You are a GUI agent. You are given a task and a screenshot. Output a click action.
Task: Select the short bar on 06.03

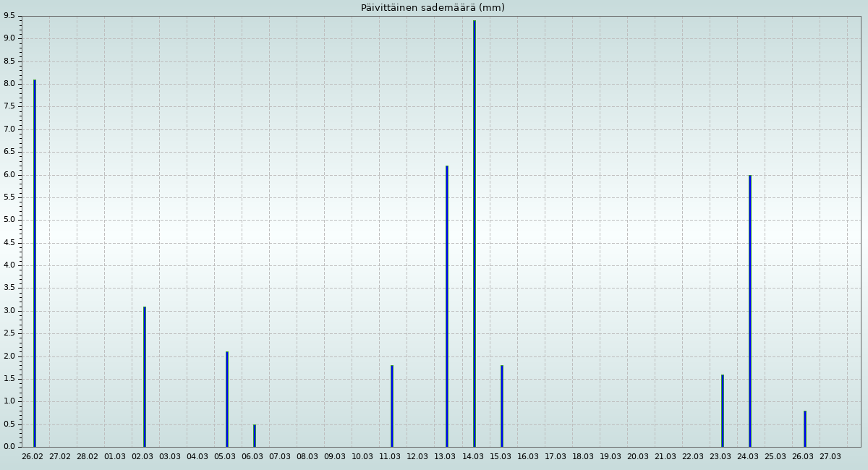click(x=255, y=435)
